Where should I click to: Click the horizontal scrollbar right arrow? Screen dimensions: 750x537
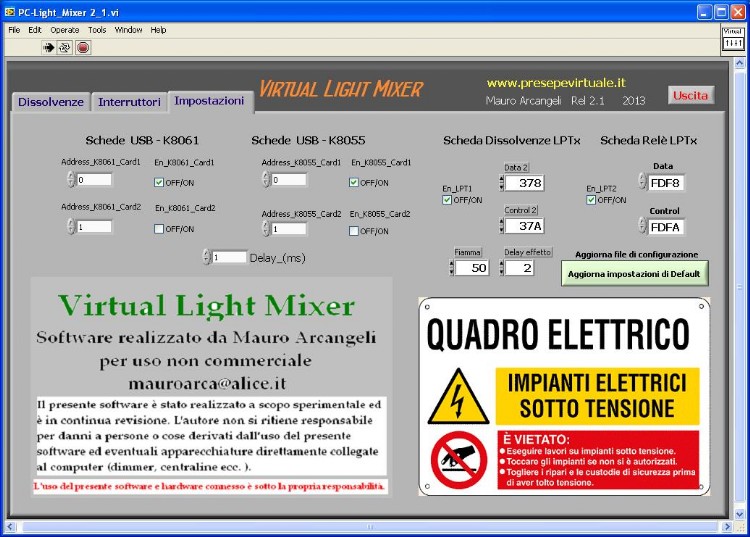[728, 526]
